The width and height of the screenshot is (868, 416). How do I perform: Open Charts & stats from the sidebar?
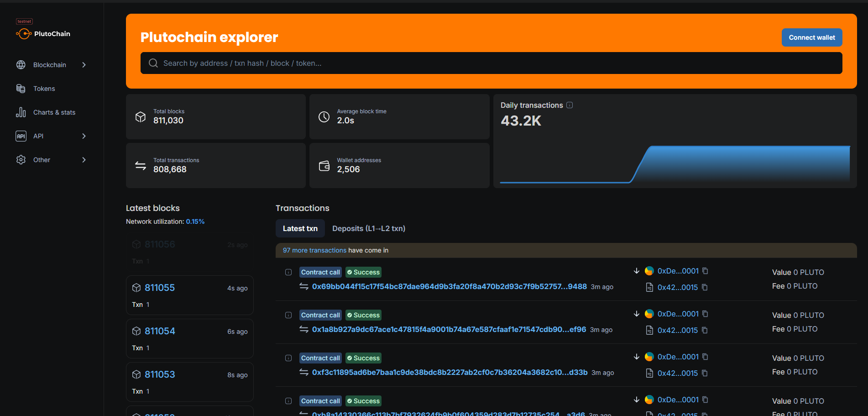coord(54,112)
